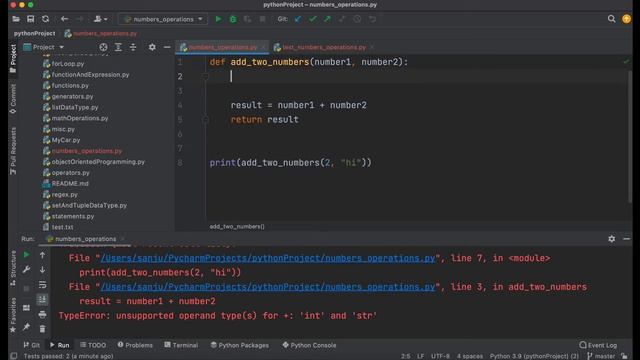Image resolution: width=640 pixels, height=360 pixels.
Task: Click UTF-8 encoding in status bar
Action: coord(440,356)
